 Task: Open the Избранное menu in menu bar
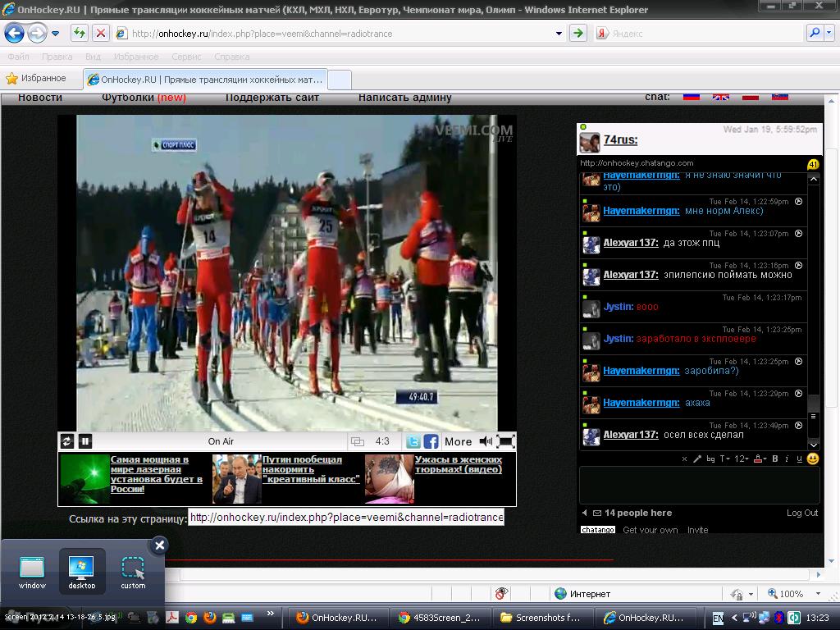click(136, 57)
